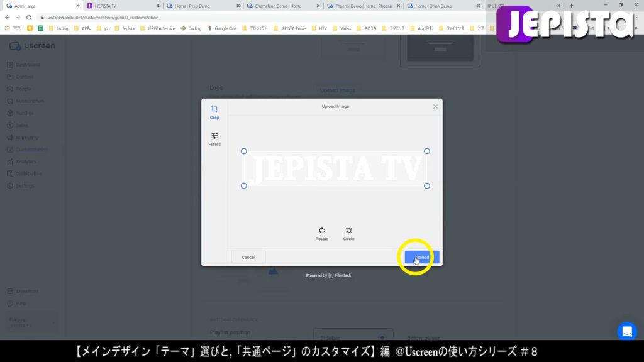The height and width of the screenshot is (362, 644).
Task: Open the Filters tool in the dialog
Action: 214,139
